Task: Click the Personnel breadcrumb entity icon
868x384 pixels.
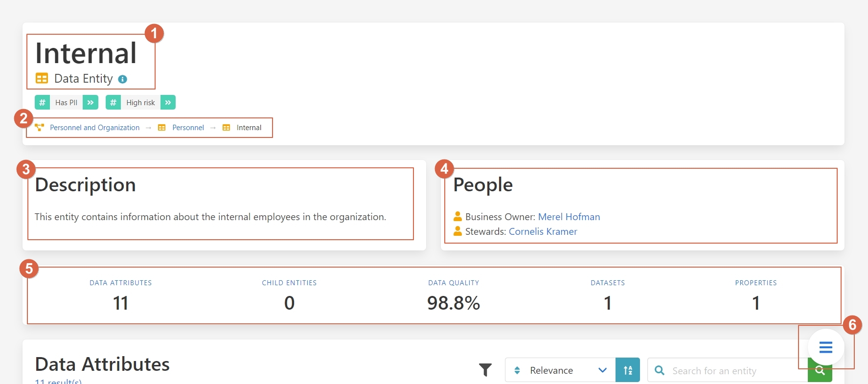Action: 162,128
